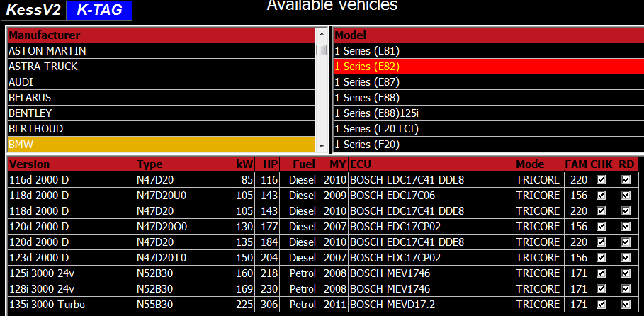Click the Model column header

click(489, 35)
